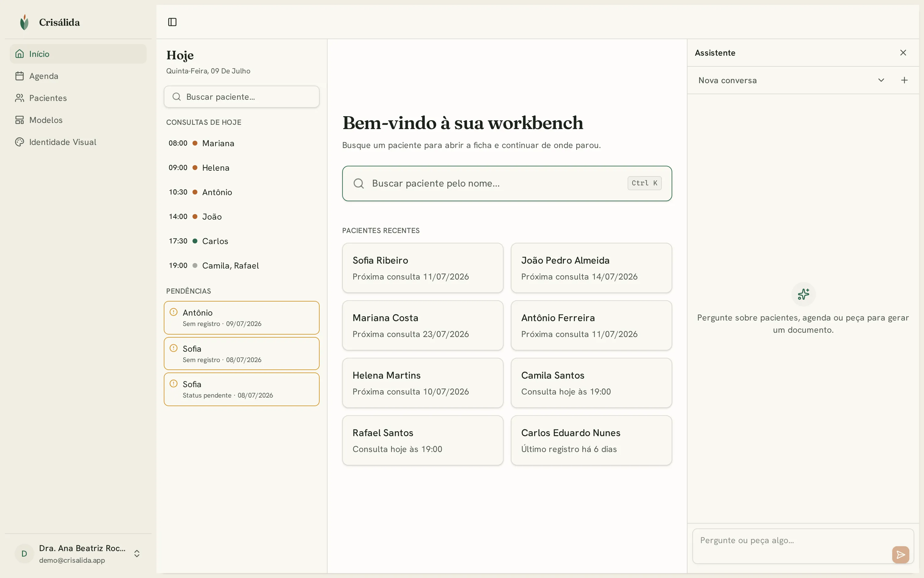Click the Ctrl K shortcut badge
Viewport: 924px width, 578px height.
point(644,183)
